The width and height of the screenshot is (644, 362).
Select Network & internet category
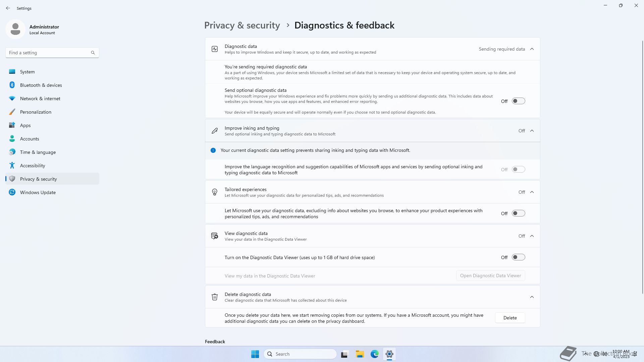tap(52, 99)
